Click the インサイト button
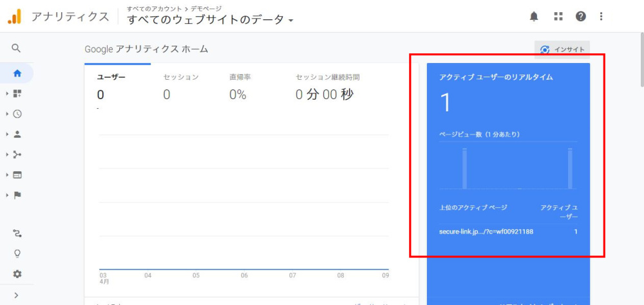 pyautogui.click(x=562, y=50)
